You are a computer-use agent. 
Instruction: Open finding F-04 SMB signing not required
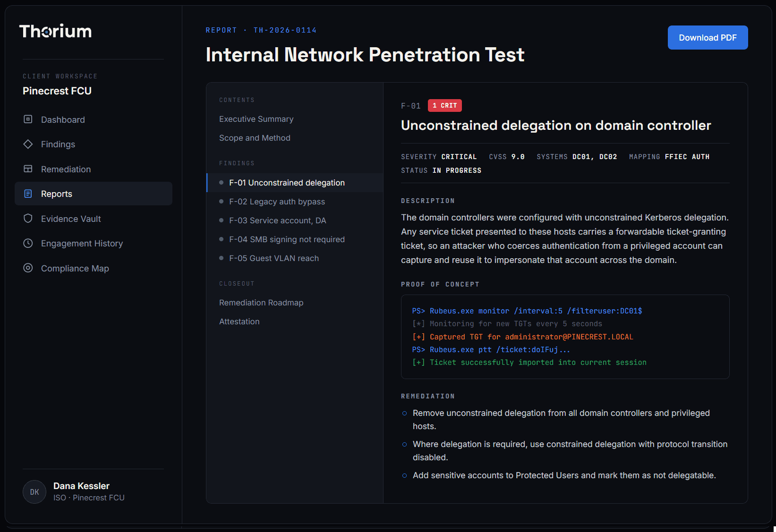(295, 239)
